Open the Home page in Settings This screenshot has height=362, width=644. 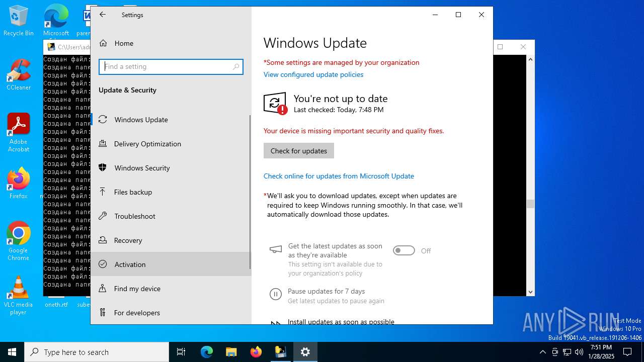coord(171,43)
